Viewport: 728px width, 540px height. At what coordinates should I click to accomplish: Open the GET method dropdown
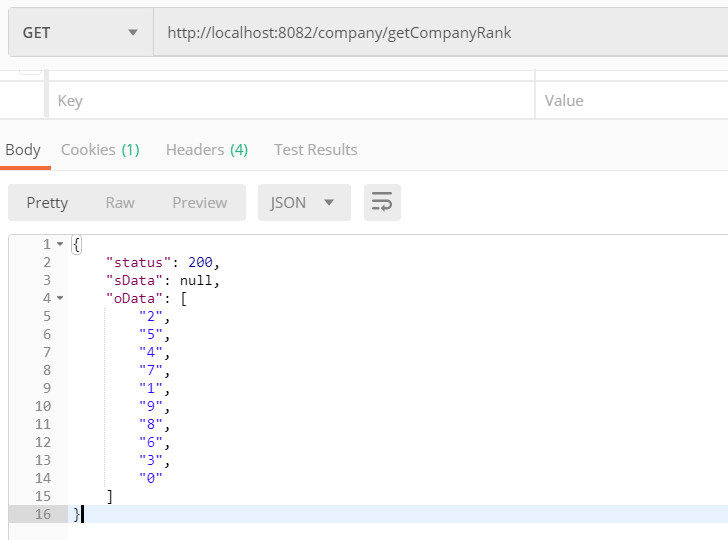(81, 33)
